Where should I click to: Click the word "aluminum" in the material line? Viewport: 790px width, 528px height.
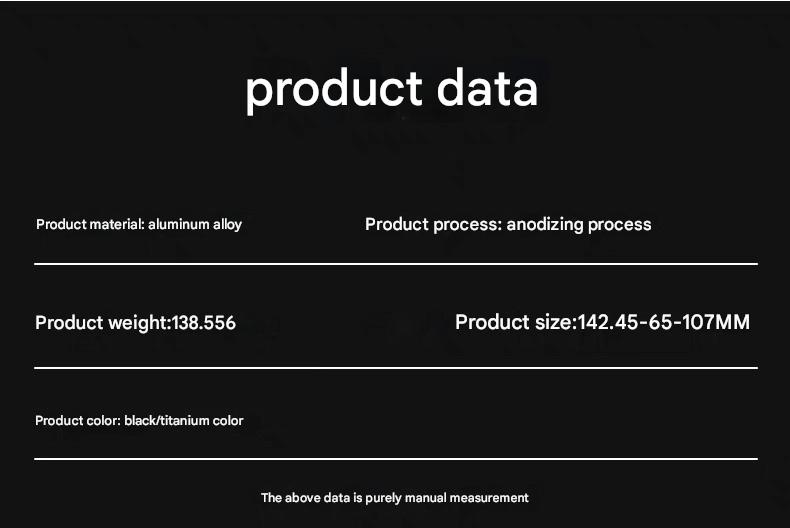[x=178, y=224]
